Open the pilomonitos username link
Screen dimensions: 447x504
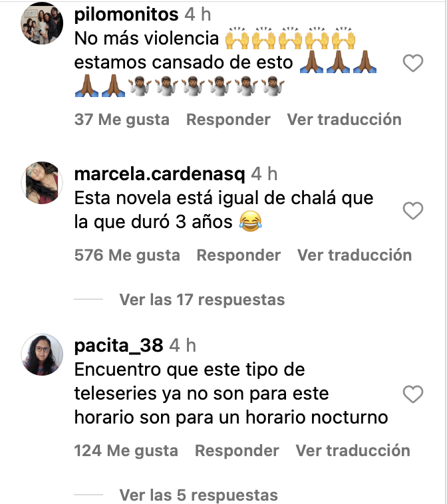point(126,15)
